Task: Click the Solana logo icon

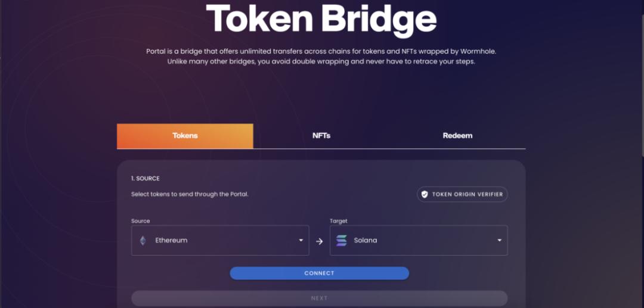Action: tap(341, 241)
